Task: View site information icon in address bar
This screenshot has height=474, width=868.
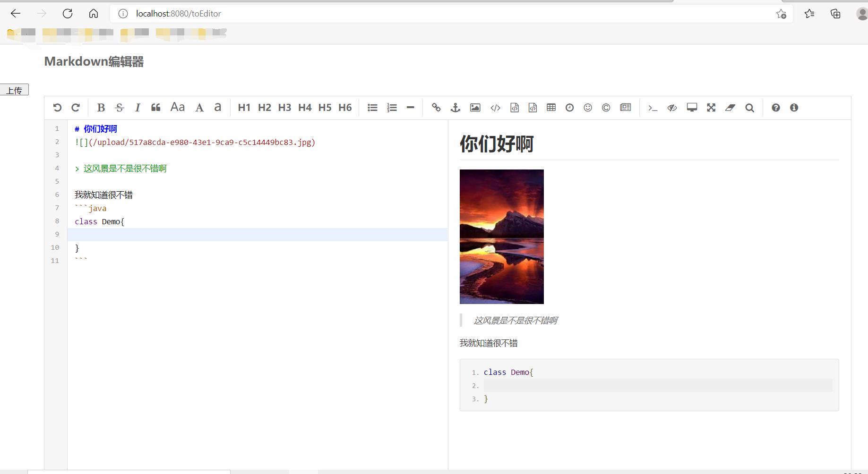Action: click(123, 14)
